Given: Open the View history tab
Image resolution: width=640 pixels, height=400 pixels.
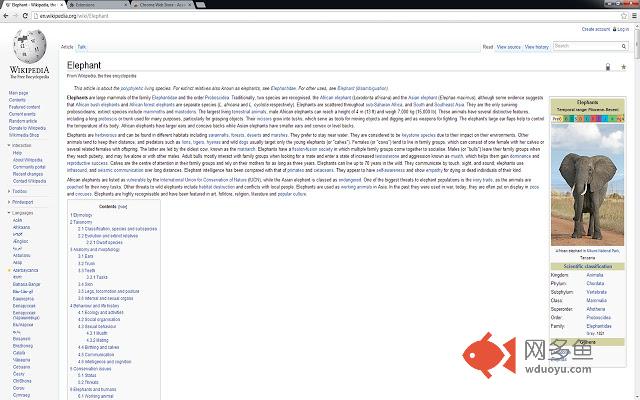Looking at the screenshot, I should (537, 47).
